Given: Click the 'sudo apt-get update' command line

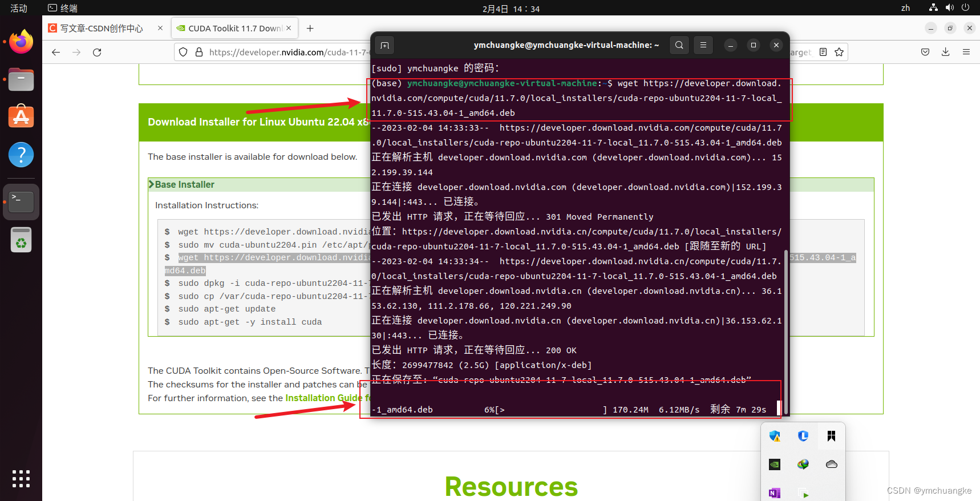Looking at the screenshot, I should click(226, 309).
